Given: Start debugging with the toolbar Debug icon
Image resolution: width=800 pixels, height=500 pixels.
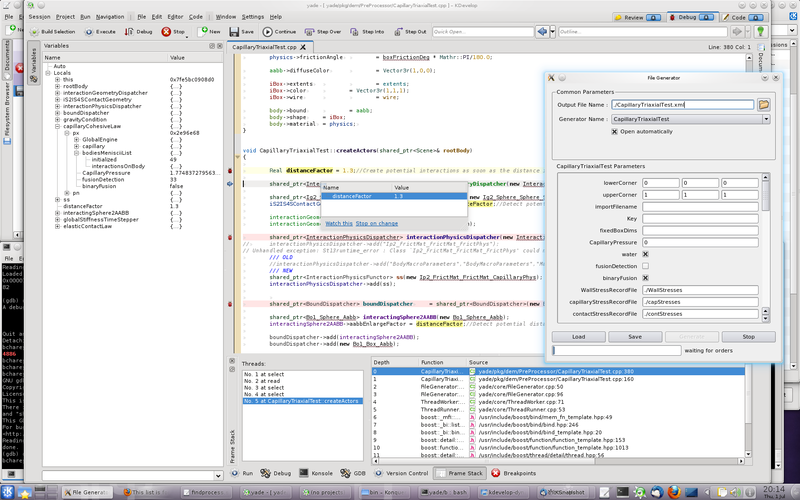Looking at the screenshot, I should coord(129,32).
